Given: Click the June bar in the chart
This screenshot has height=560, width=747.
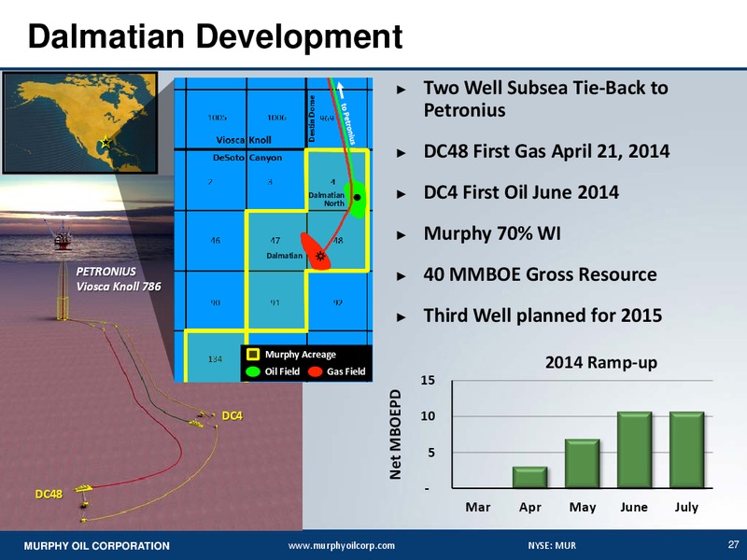Looking at the screenshot, I should pyautogui.click(x=634, y=450).
